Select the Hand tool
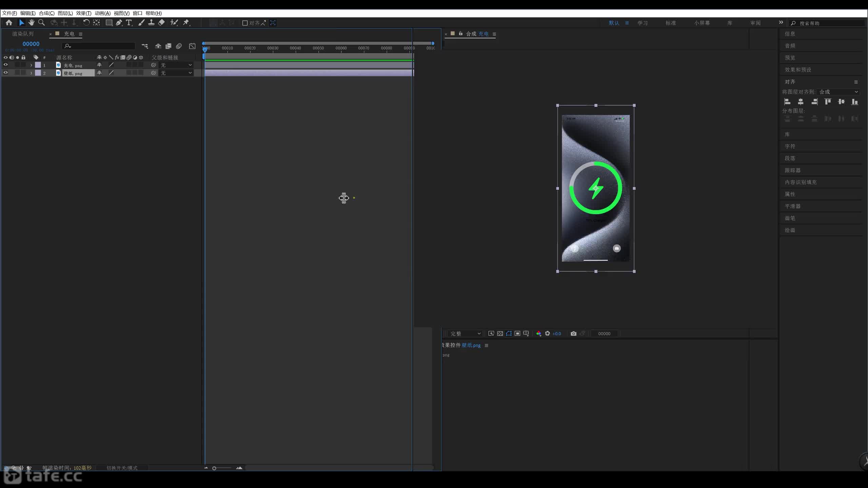 click(32, 23)
